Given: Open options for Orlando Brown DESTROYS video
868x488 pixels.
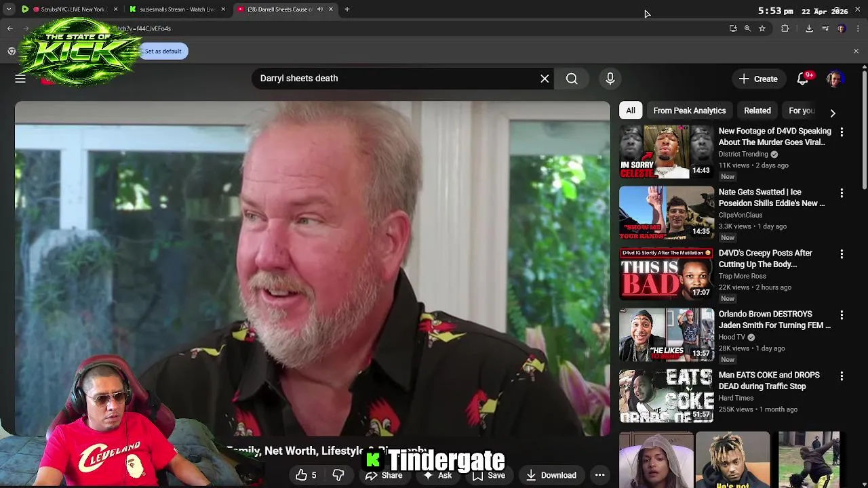Looking at the screenshot, I should click(x=842, y=315).
